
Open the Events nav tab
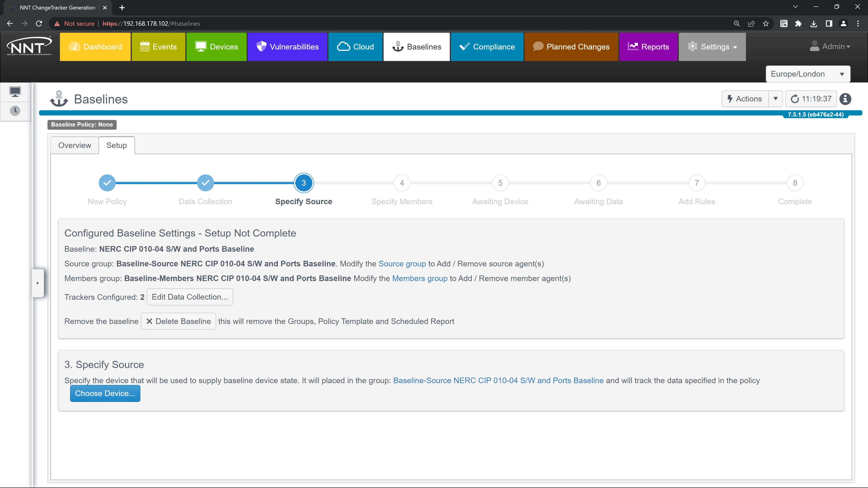tap(158, 47)
